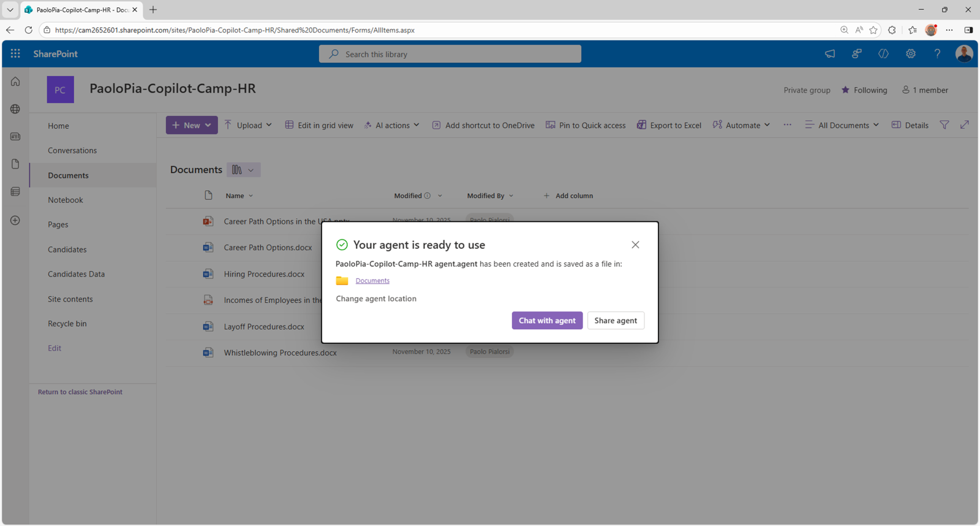This screenshot has width=980, height=526.
Task: Open the browser tab list dropdown
Action: [10, 10]
